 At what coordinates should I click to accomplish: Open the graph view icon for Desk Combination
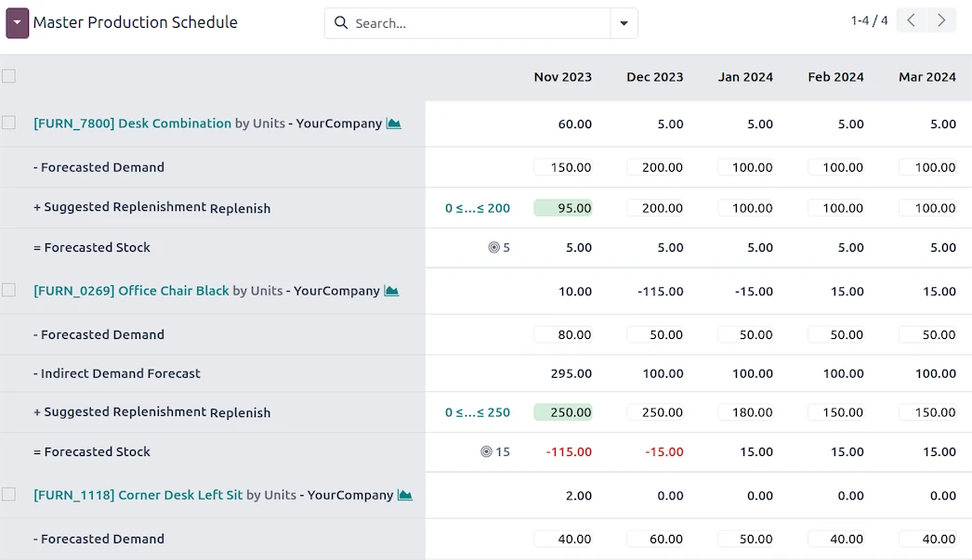tap(392, 122)
